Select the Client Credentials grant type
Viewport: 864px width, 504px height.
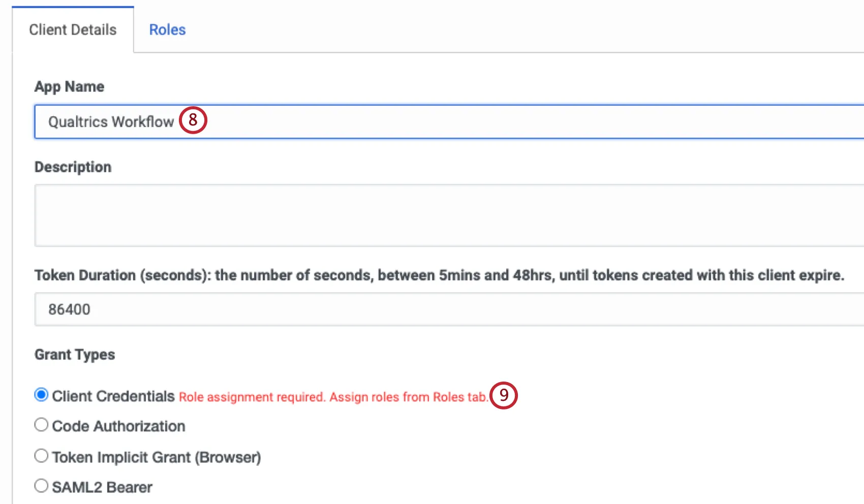click(41, 395)
